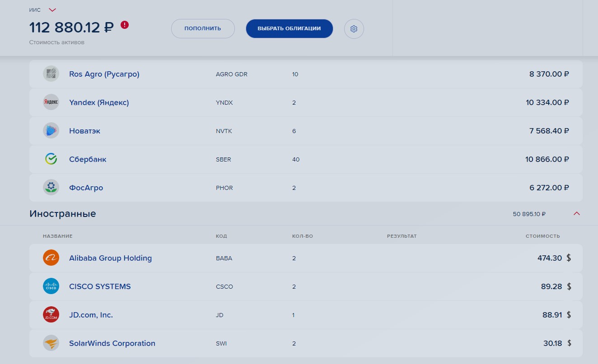Click Ros Agro quantity 10
This screenshot has height=364, width=598.
point(295,74)
